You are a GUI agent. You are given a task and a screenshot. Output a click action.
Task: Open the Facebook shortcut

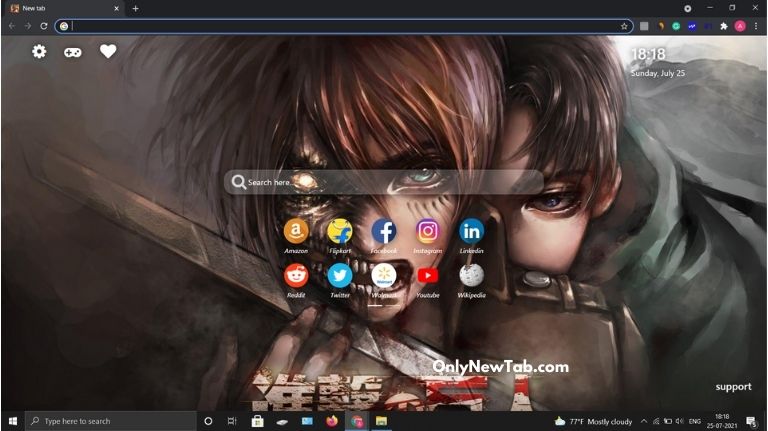click(384, 231)
